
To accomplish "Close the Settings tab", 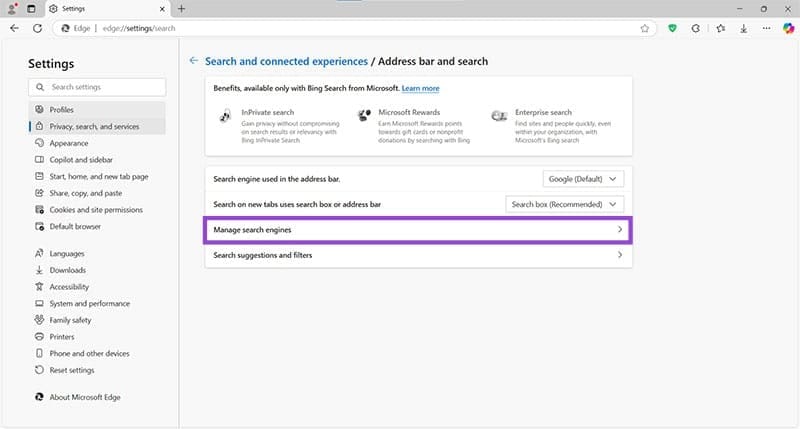I will (162, 9).
